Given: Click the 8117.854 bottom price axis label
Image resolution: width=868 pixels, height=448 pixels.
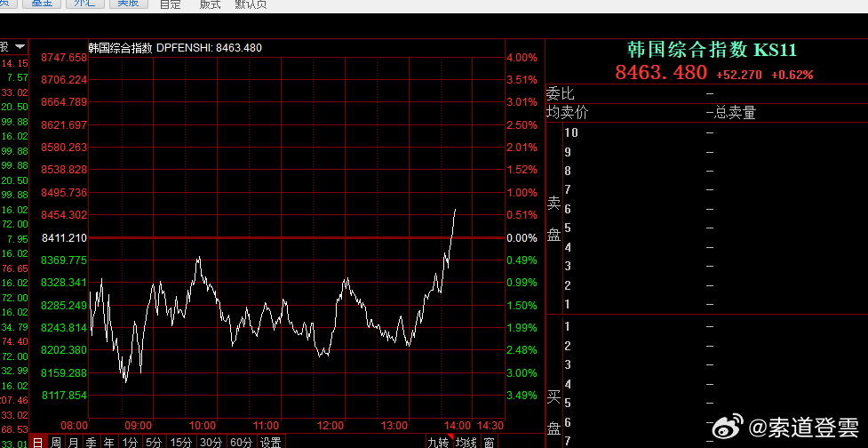Looking at the screenshot, I should (64, 395).
